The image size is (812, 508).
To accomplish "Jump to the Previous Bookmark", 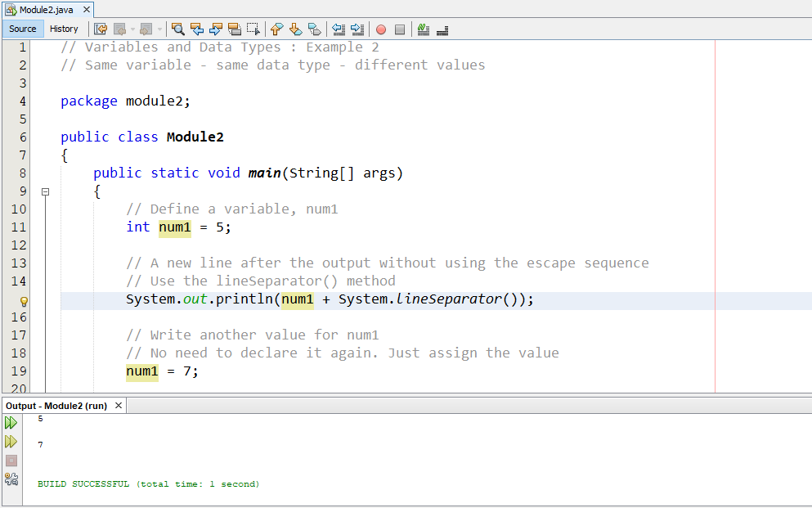I will coord(276,29).
